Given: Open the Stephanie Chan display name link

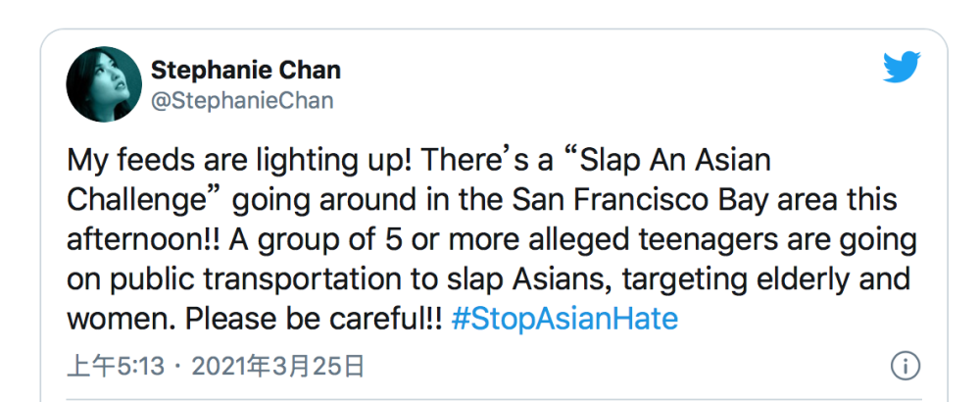Looking at the screenshot, I should click(245, 71).
